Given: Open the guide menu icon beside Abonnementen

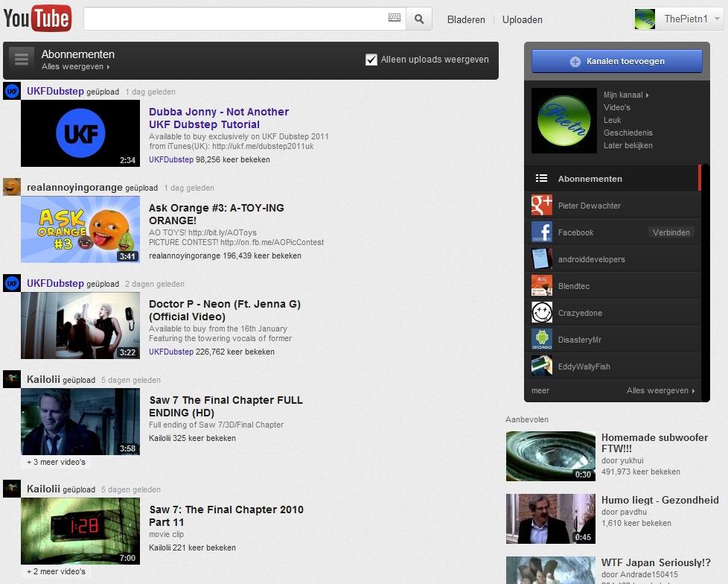Looking at the screenshot, I should (22, 60).
